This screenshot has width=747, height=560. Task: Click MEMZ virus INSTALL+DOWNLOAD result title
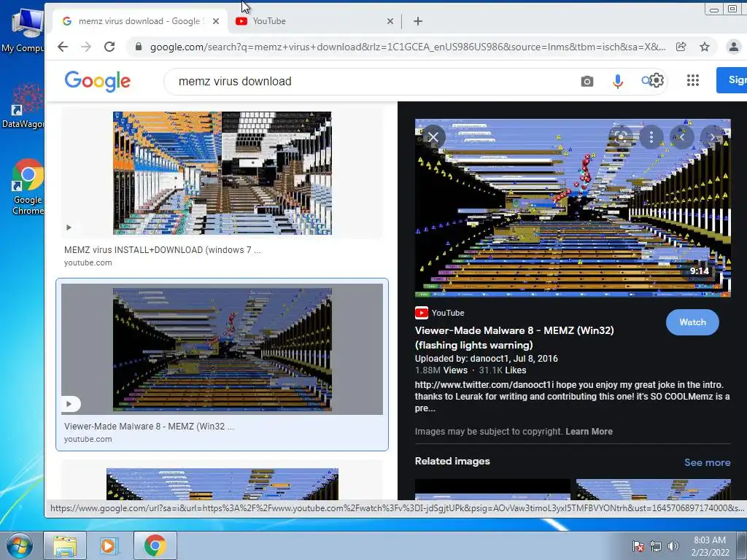pos(163,250)
